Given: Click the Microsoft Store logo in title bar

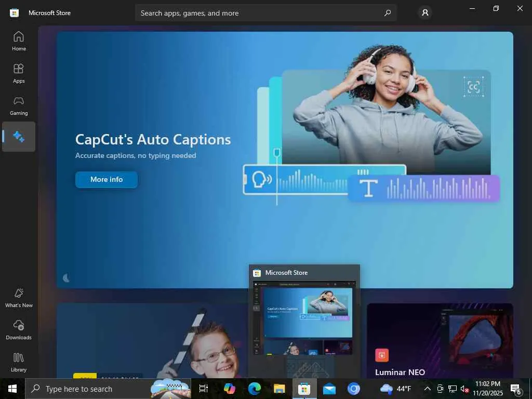Looking at the screenshot, I should click(14, 13).
